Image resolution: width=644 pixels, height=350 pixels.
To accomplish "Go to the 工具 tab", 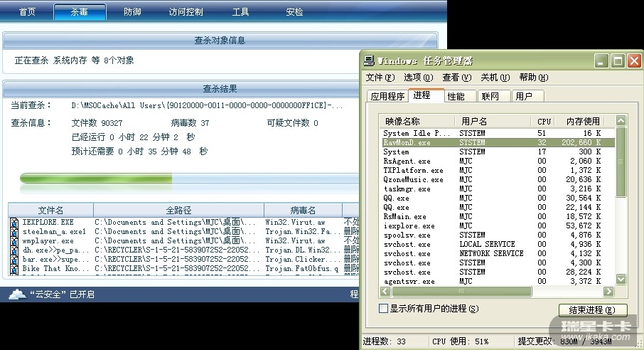I will 240,12.
